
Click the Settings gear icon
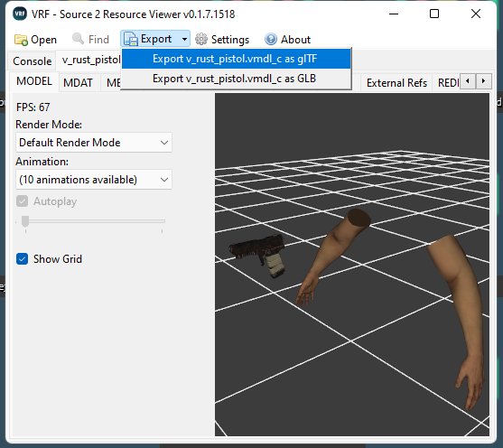pos(201,39)
